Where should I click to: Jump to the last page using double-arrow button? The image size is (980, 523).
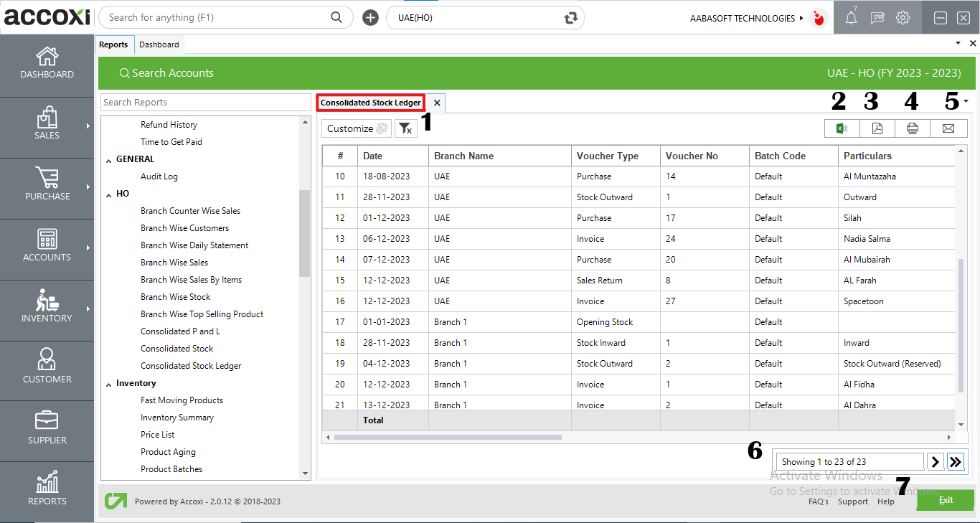(x=956, y=461)
